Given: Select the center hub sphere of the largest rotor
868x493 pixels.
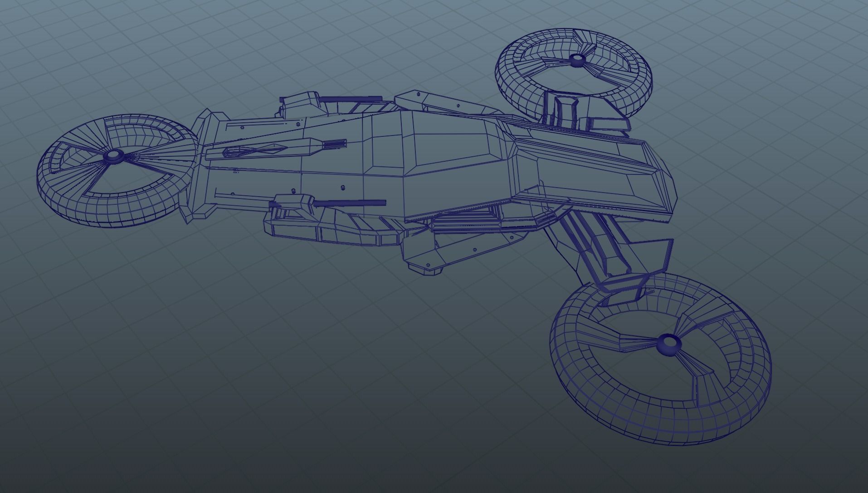Looking at the screenshot, I should (669, 345).
